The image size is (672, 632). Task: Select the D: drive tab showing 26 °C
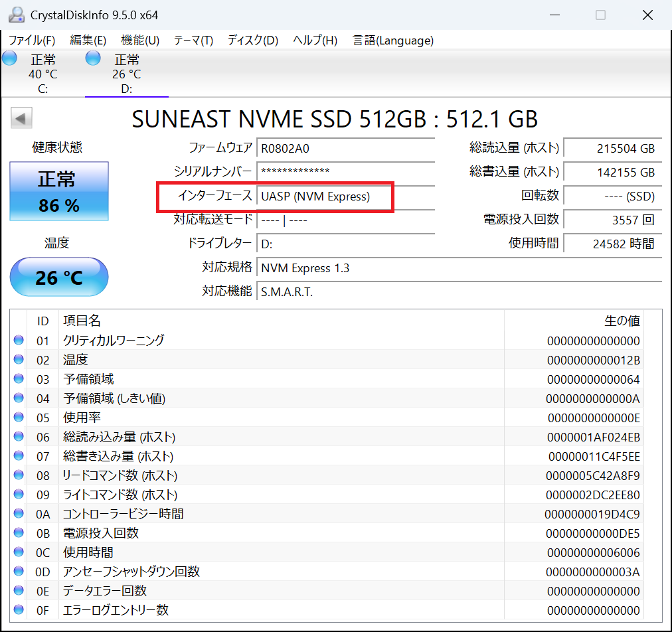click(126, 73)
